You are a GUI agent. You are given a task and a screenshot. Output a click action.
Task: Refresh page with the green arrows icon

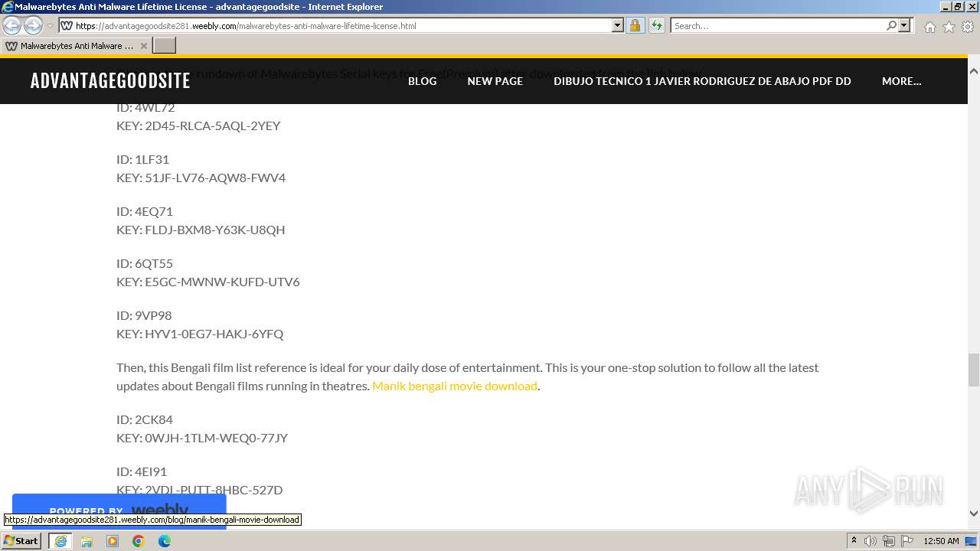point(657,25)
